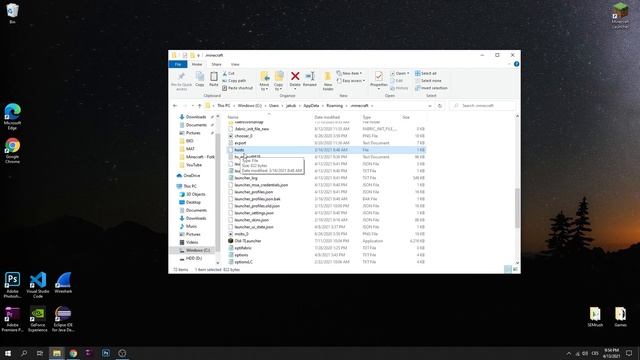Click the Refresh address bar button
640x360 pixels.
coord(440,106)
